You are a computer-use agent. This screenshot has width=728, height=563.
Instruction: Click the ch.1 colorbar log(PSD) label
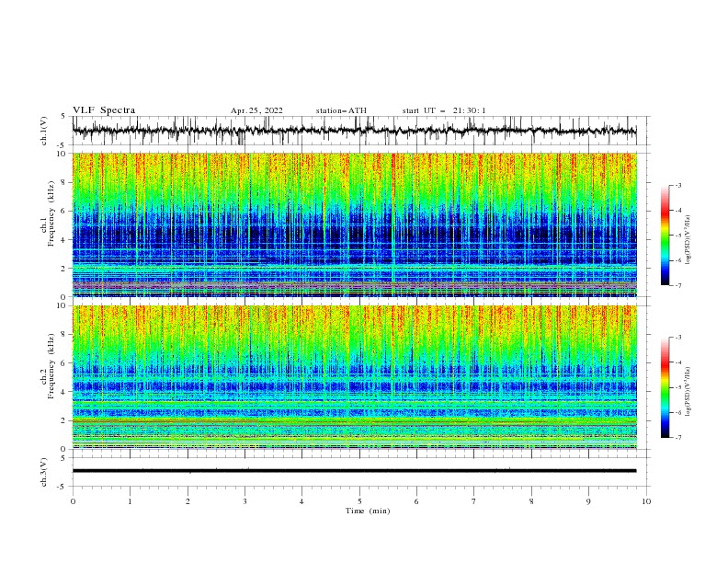click(x=688, y=240)
